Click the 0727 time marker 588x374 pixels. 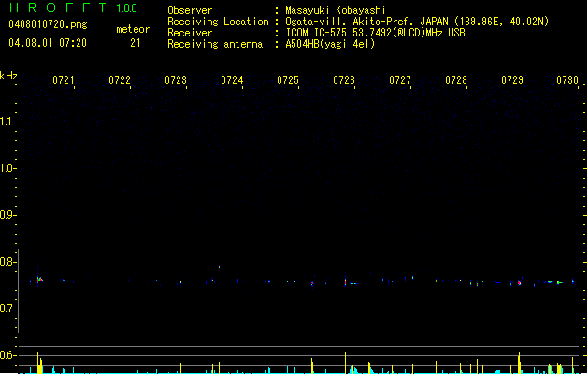tap(400, 80)
